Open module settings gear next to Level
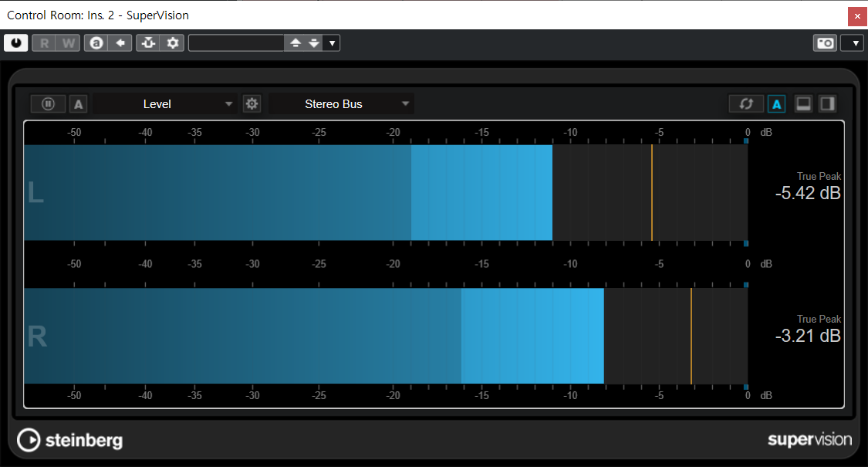Screen dimensions: 868x467 click(252, 104)
